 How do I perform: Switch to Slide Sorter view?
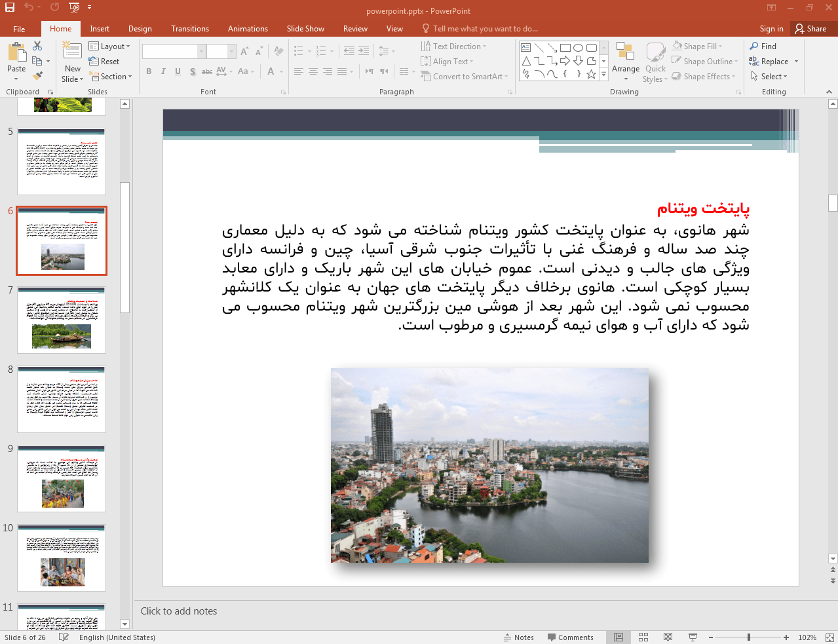[643, 637]
